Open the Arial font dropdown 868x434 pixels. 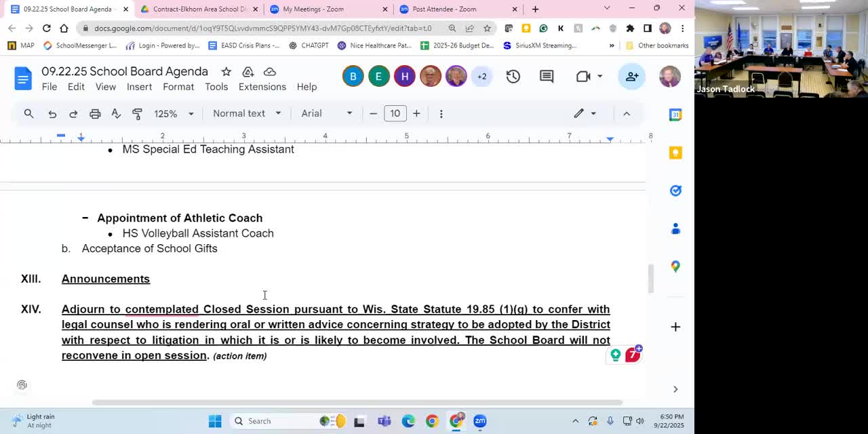(x=327, y=113)
